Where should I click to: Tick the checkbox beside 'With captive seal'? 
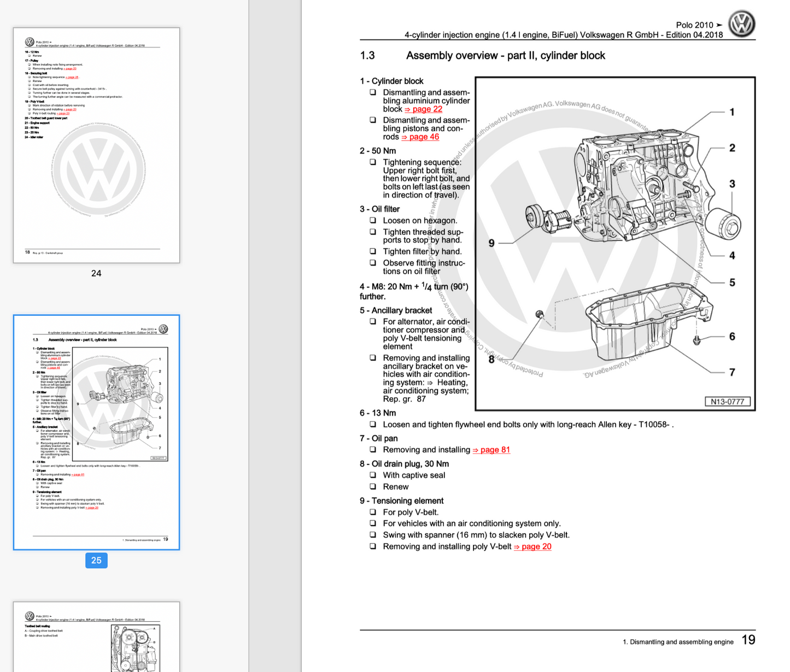[x=373, y=475]
